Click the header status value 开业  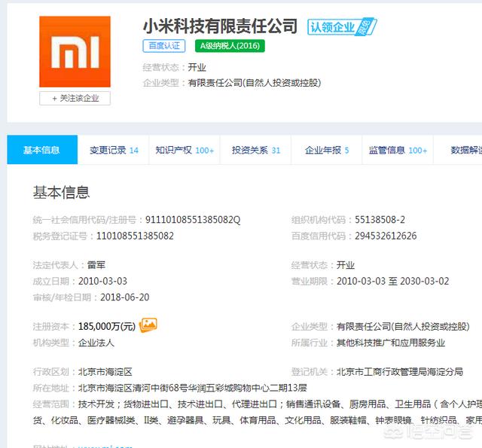pyautogui.click(x=197, y=67)
